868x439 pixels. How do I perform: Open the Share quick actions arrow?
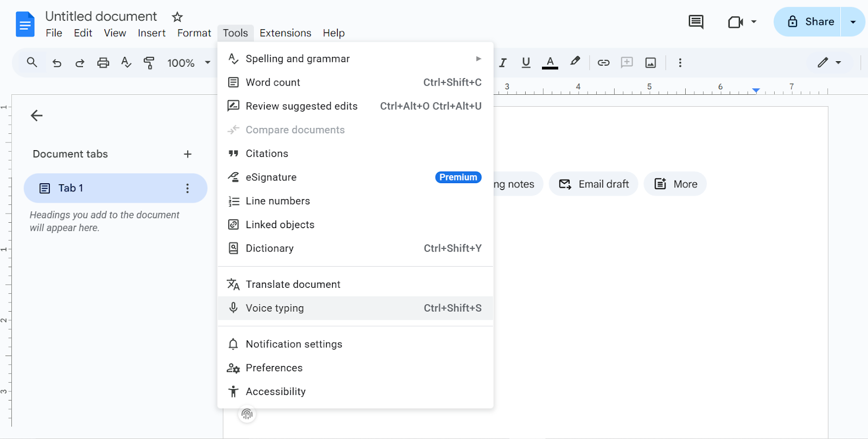pyautogui.click(x=853, y=22)
